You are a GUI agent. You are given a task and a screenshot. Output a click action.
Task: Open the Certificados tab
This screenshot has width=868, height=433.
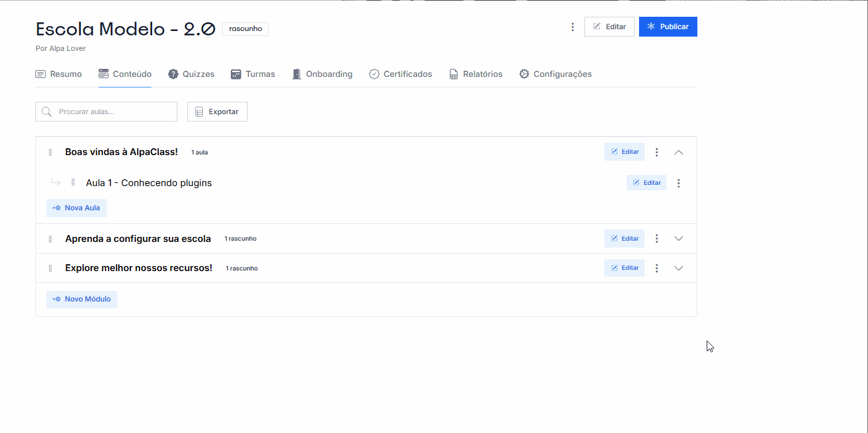point(400,74)
